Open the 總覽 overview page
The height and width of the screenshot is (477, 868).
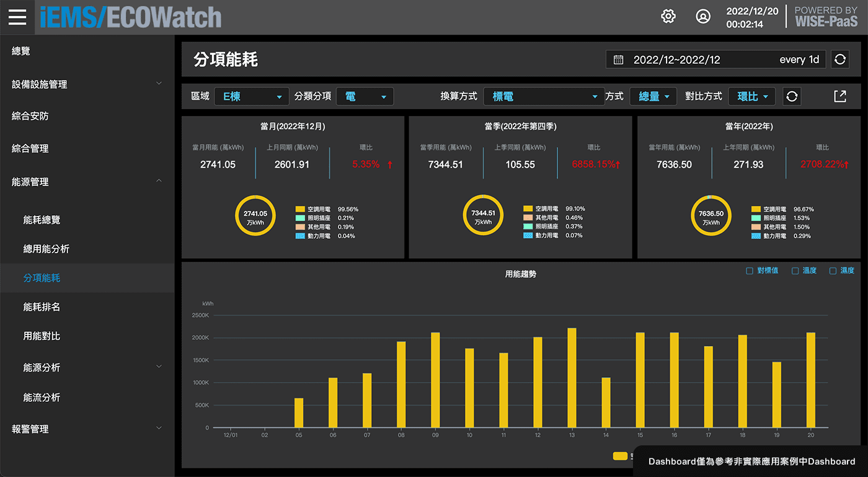[x=21, y=51]
